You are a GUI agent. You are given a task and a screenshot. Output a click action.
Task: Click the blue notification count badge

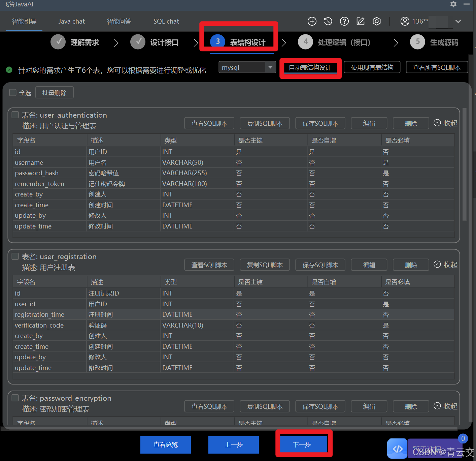click(x=463, y=438)
